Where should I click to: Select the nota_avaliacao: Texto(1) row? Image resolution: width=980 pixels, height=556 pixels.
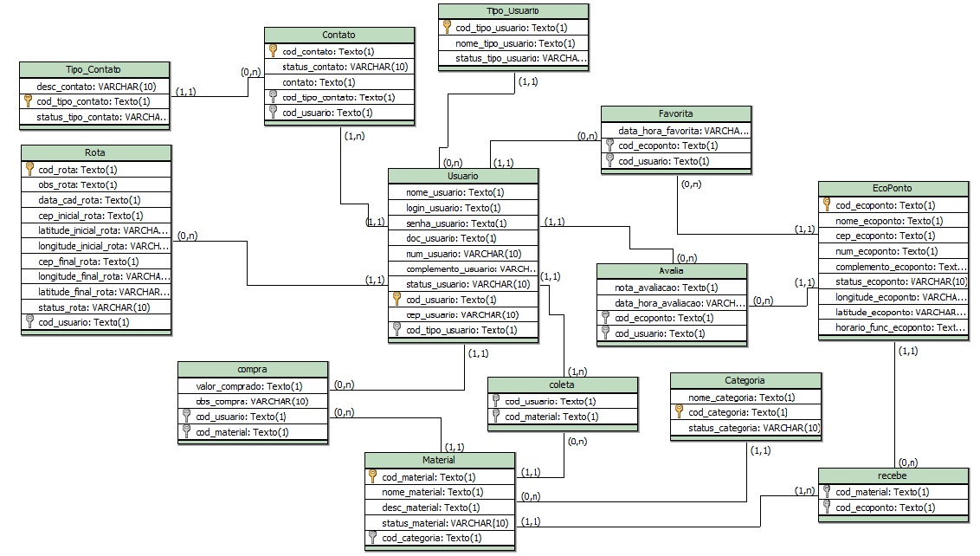click(x=672, y=287)
